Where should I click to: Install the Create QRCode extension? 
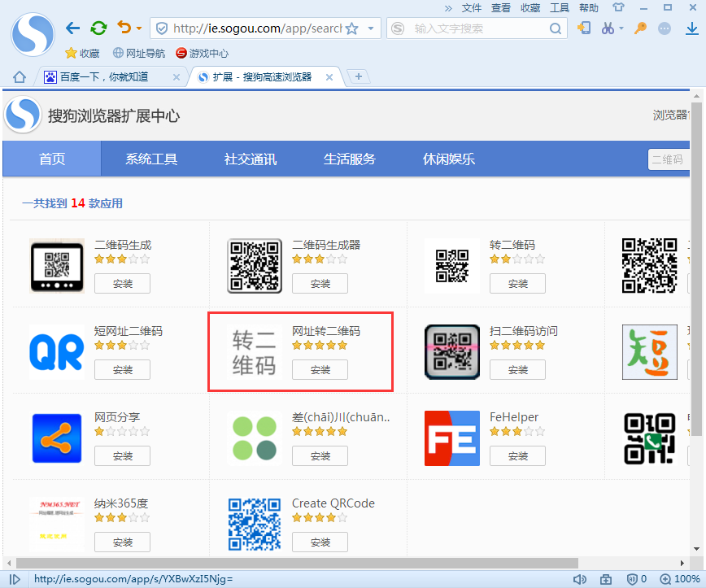point(320,542)
